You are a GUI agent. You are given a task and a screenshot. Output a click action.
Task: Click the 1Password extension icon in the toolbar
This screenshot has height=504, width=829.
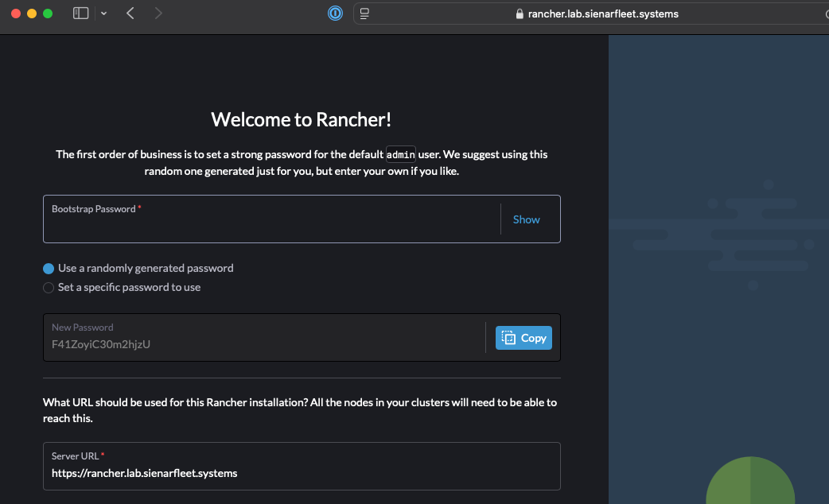pos(334,13)
